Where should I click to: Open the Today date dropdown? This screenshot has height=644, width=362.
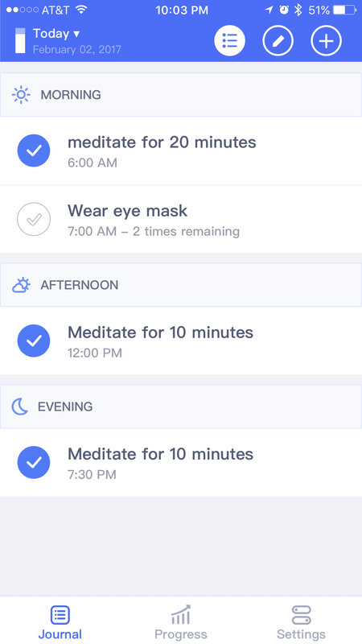[x=56, y=33]
